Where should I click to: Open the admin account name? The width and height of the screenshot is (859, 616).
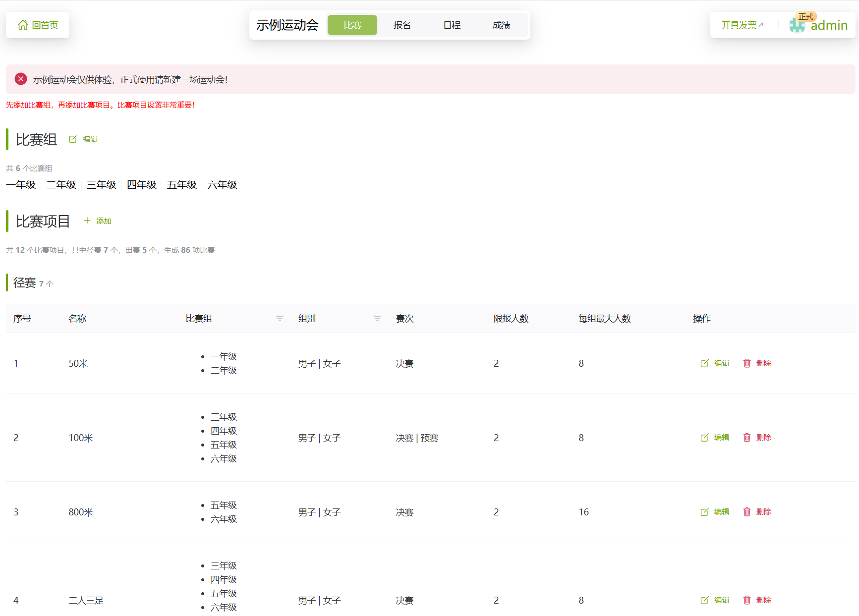point(829,25)
